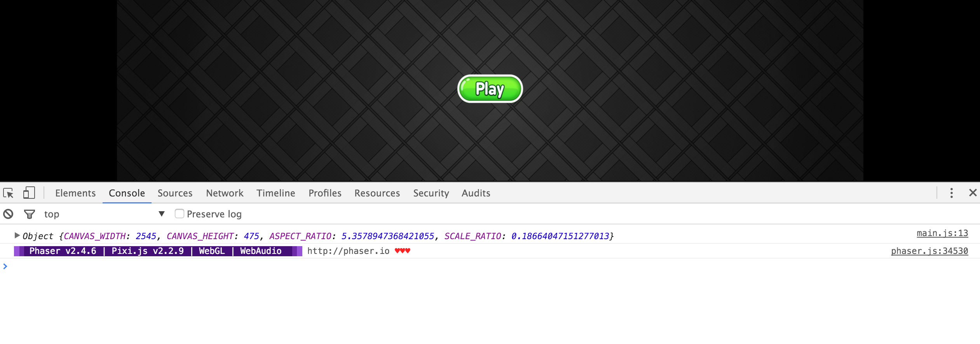
Task: Click the Phaser v2.4.6 banner text
Action: [x=63, y=251]
